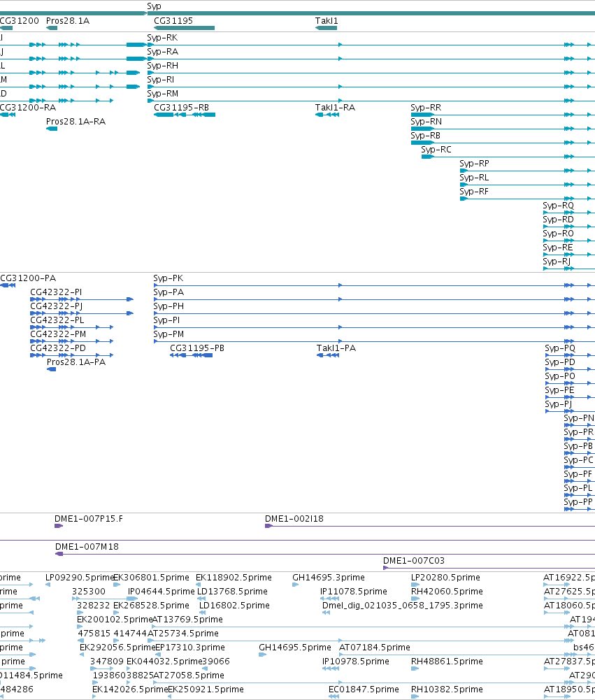Click the Takl1-RA transcript label
The width and height of the screenshot is (595, 700).
(335, 107)
